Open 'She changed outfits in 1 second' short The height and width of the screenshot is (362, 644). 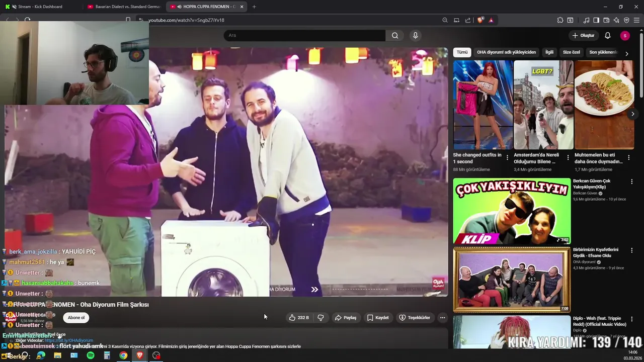pos(482,105)
